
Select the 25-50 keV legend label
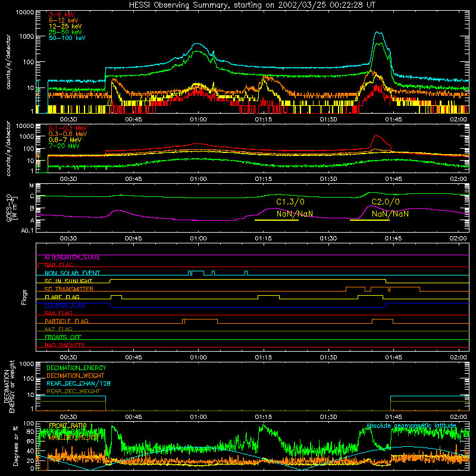pyautogui.click(x=65, y=32)
